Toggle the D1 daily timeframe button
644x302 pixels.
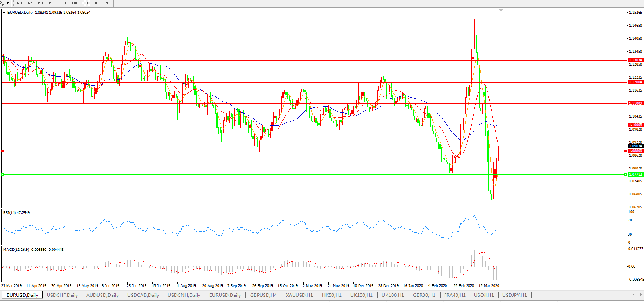[86, 3]
